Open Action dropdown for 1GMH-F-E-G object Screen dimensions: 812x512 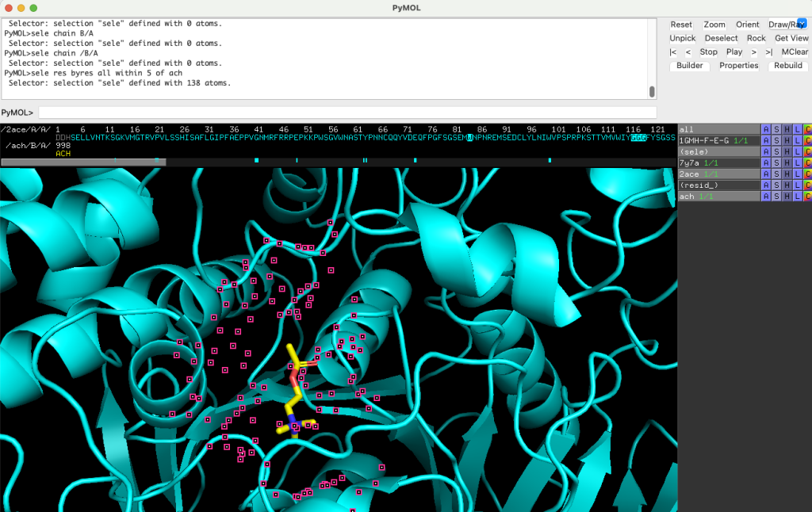(765, 140)
